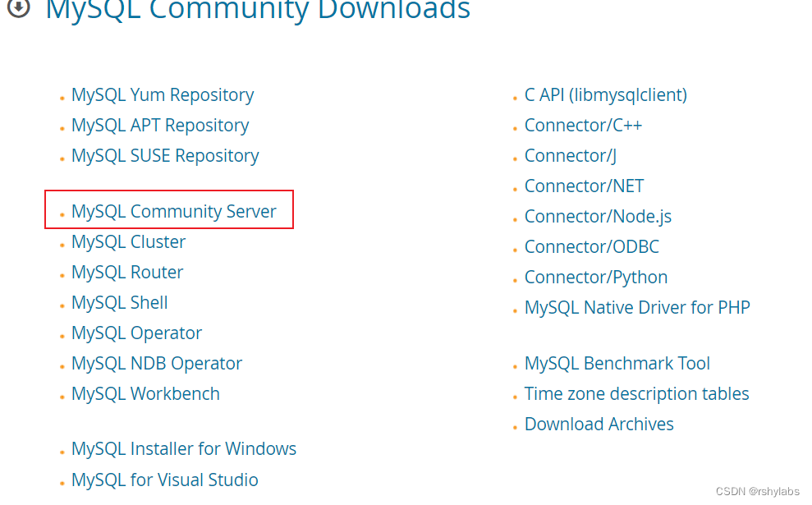This screenshot has height=505, width=812.
Task: Open the MySQL Yum Repository link
Action: pyautogui.click(x=163, y=95)
